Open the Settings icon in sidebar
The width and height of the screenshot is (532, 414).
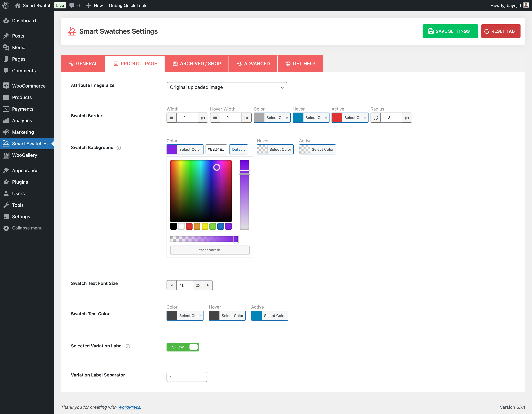[6, 217]
